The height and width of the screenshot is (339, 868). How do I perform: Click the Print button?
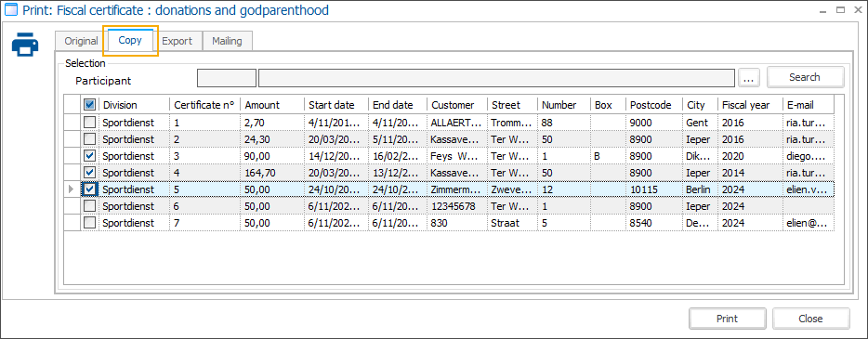click(727, 319)
